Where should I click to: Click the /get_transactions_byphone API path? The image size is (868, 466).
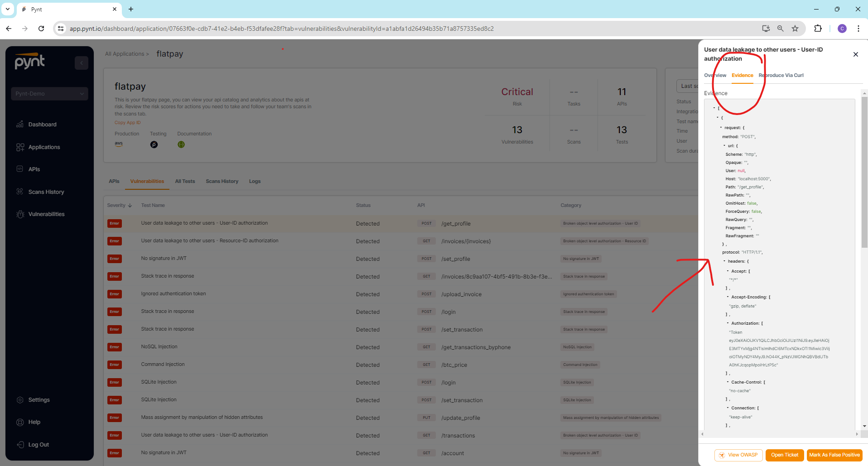point(476,347)
